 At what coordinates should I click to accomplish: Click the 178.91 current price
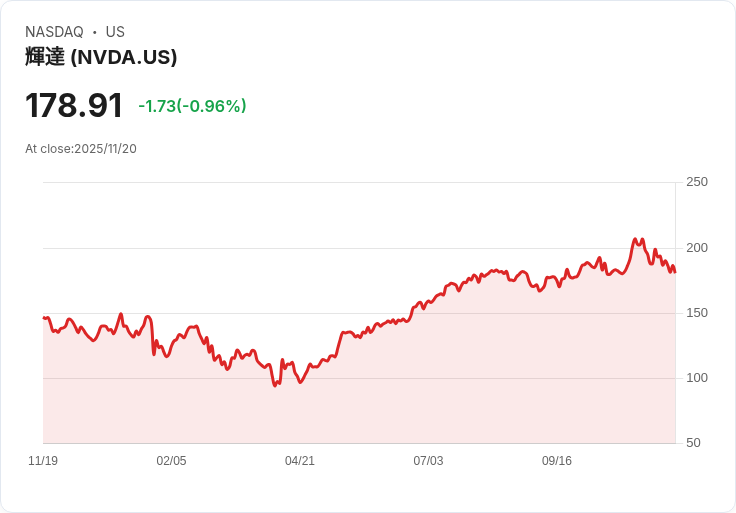tap(74, 105)
